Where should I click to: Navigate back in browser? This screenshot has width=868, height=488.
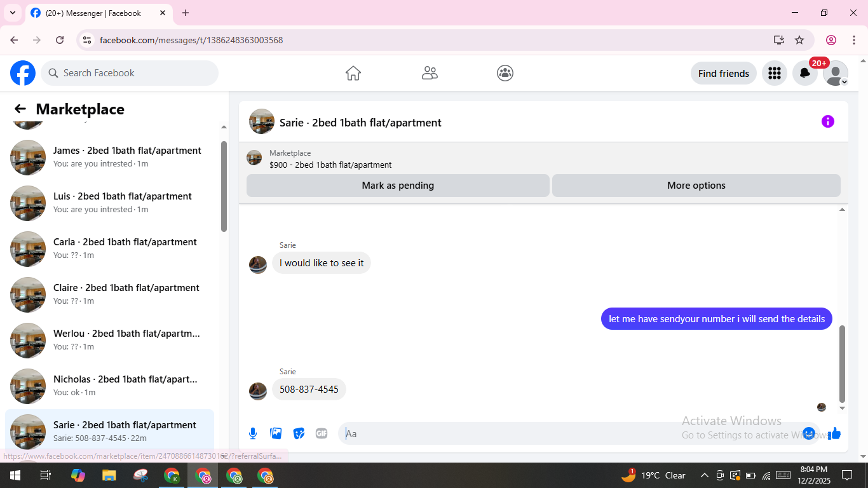pos(14,40)
